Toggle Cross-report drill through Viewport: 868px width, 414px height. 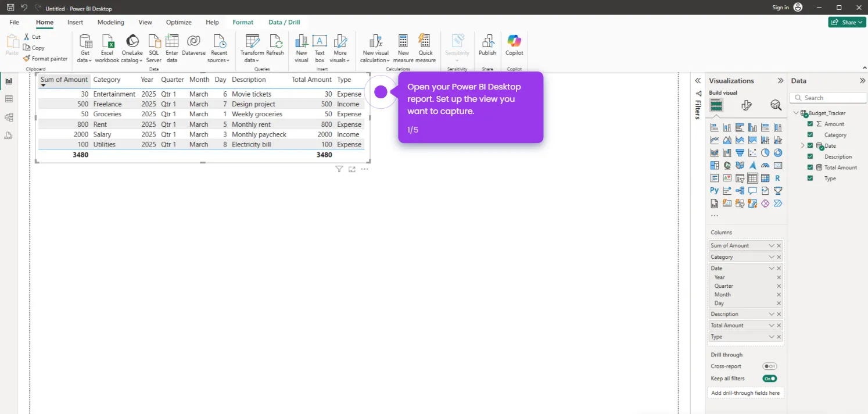[770, 366]
